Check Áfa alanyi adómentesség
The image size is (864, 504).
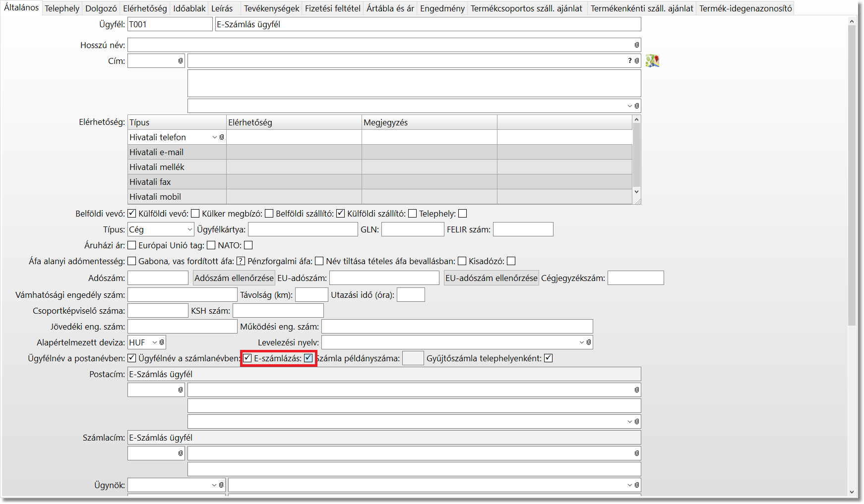click(x=132, y=261)
